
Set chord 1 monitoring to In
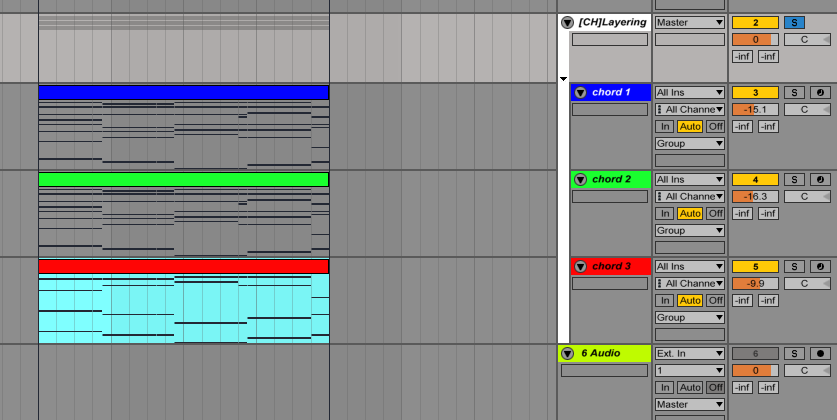pos(665,126)
